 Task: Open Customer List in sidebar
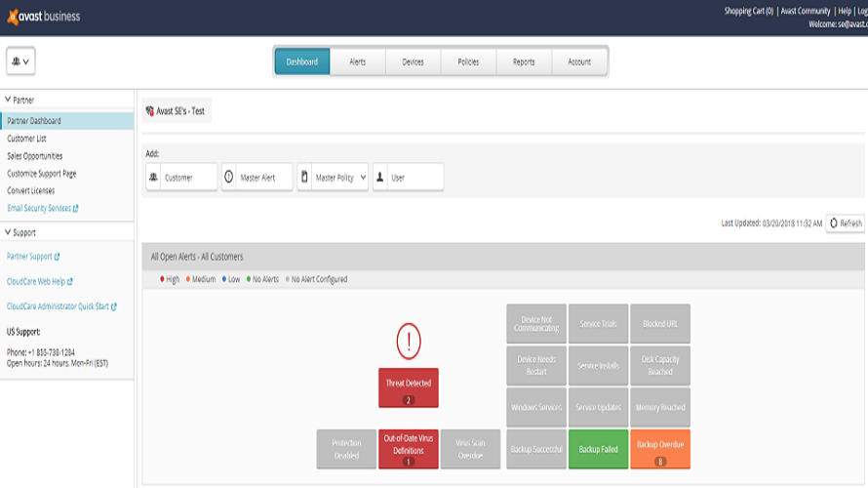tap(26, 139)
